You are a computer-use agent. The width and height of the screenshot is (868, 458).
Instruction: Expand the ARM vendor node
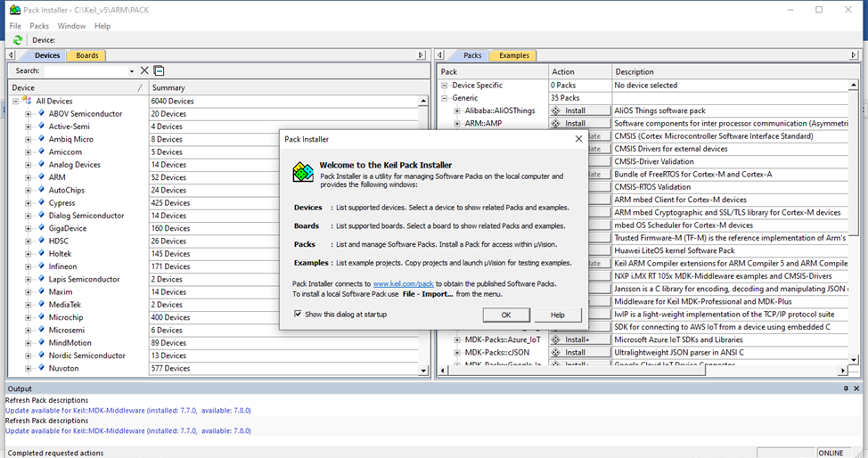pyautogui.click(x=28, y=177)
